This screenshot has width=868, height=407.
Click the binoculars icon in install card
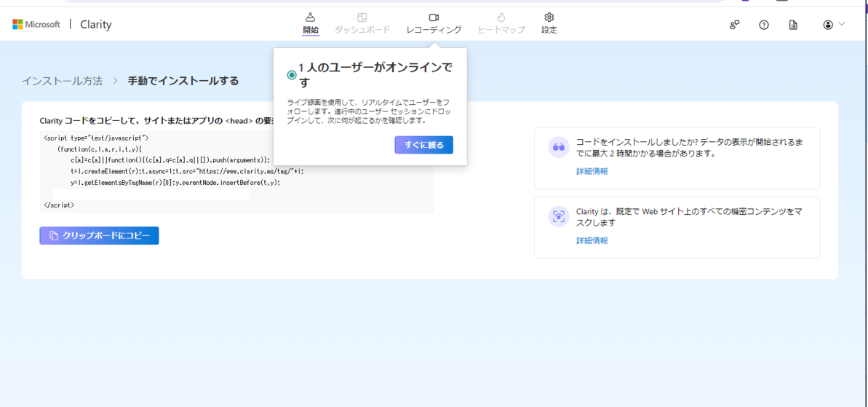(559, 147)
